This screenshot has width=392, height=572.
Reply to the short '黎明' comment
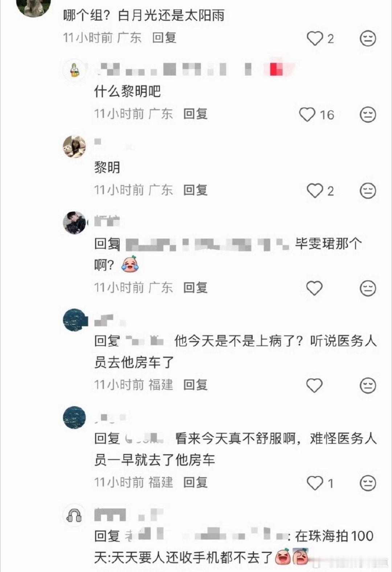tap(196, 190)
